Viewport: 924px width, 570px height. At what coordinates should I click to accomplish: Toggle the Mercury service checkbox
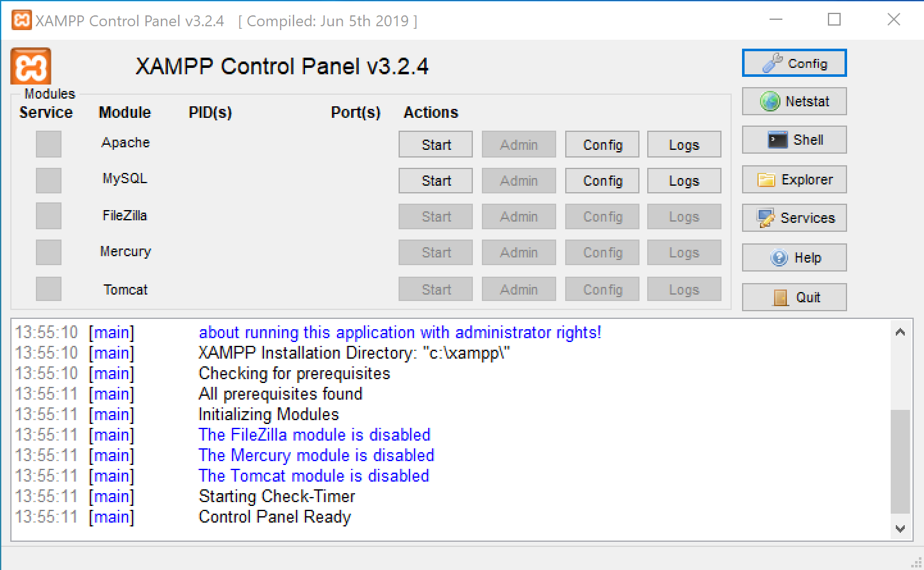pyautogui.click(x=49, y=252)
